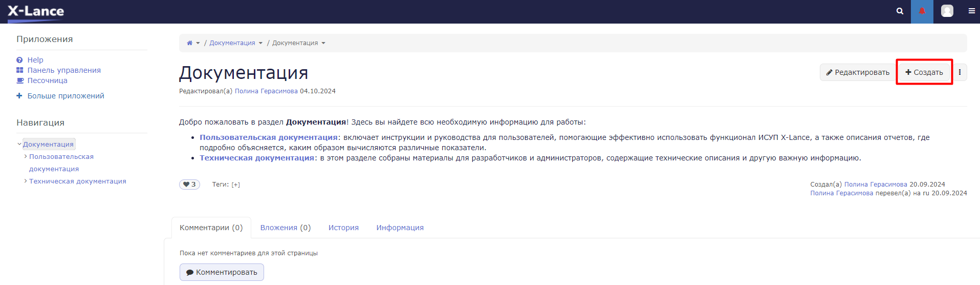This screenshot has width=980, height=285.
Task: Click the Документация page title
Action: (x=244, y=73)
